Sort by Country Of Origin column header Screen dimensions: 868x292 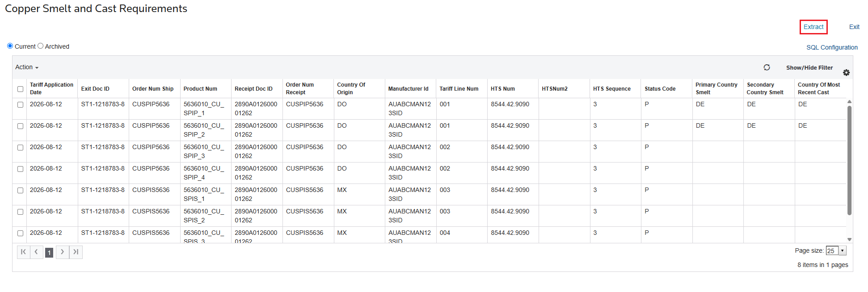[351, 88]
